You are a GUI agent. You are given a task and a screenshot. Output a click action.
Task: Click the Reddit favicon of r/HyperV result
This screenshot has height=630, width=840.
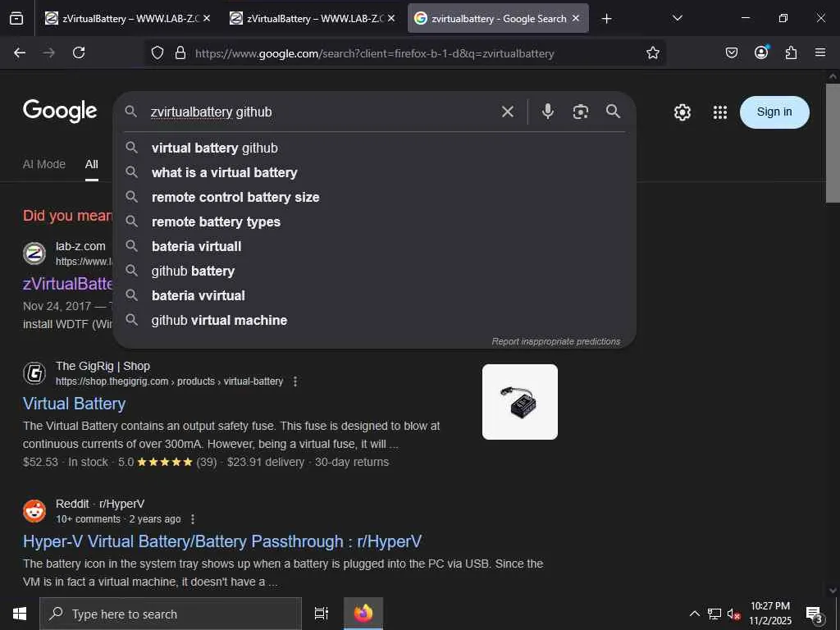pos(34,510)
